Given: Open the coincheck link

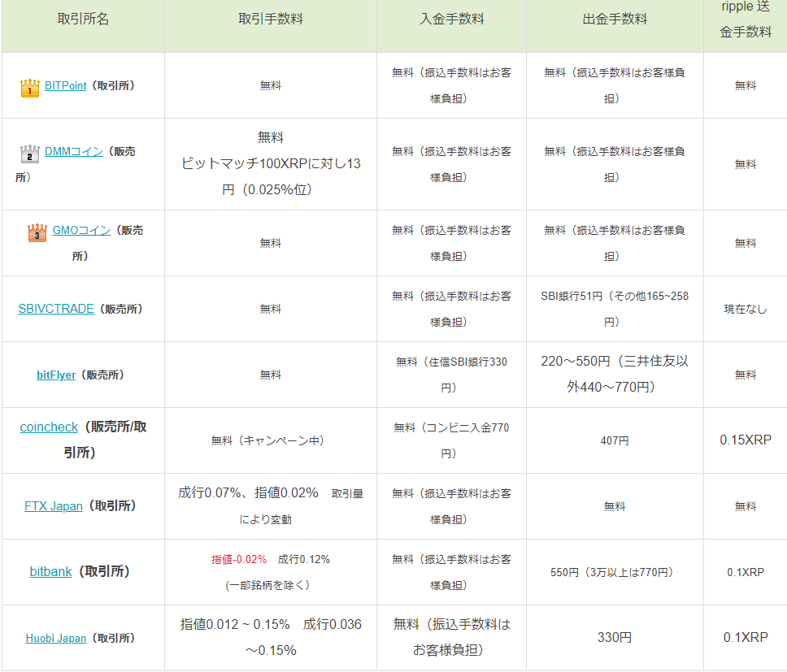Looking at the screenshot, I should (49, 427).
